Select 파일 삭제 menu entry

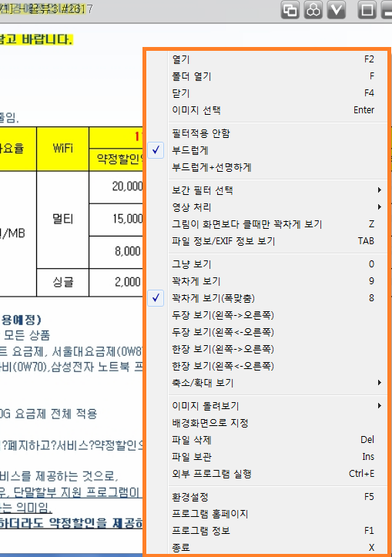pyautogui.click(x=278, y=440)
